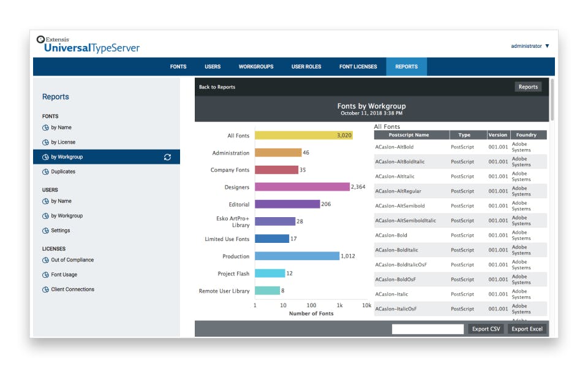Select ACaslon-AltSemiboldItalic table row

point(461,220)
